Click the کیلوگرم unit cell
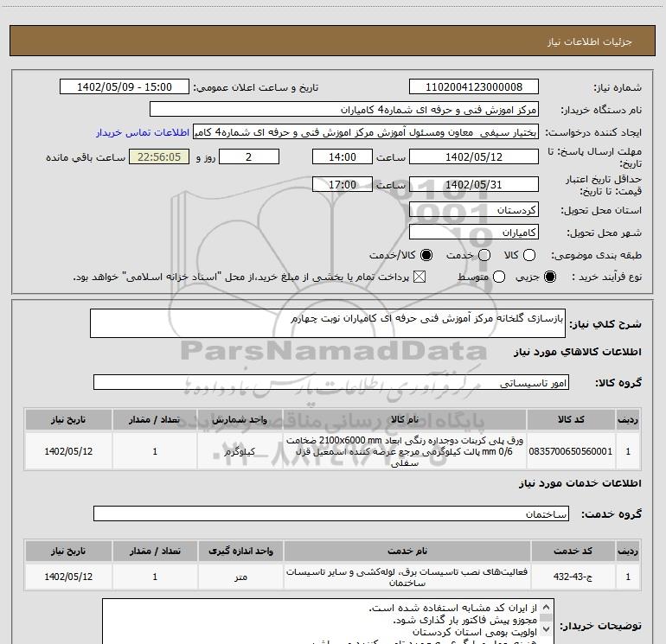The width and height of the screenshot is (666, 644). [240, 451]
